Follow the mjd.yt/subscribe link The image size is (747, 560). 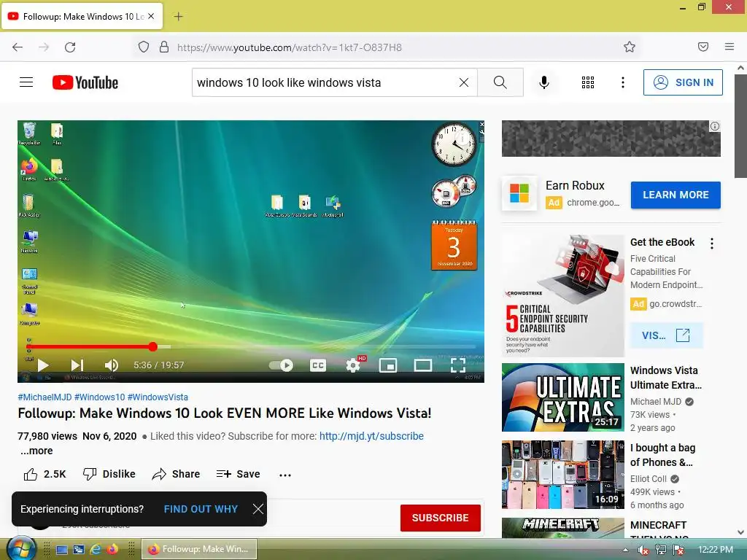(x=371, y=436)
